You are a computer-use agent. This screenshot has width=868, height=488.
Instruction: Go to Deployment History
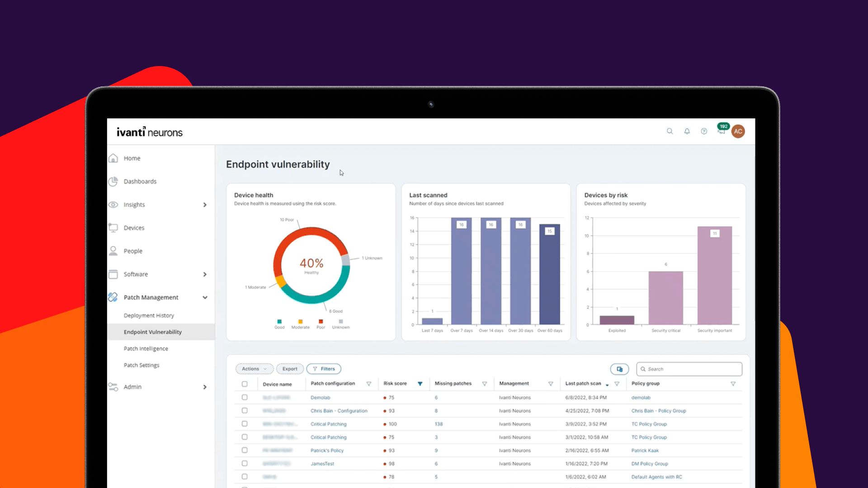click(149, 315)
